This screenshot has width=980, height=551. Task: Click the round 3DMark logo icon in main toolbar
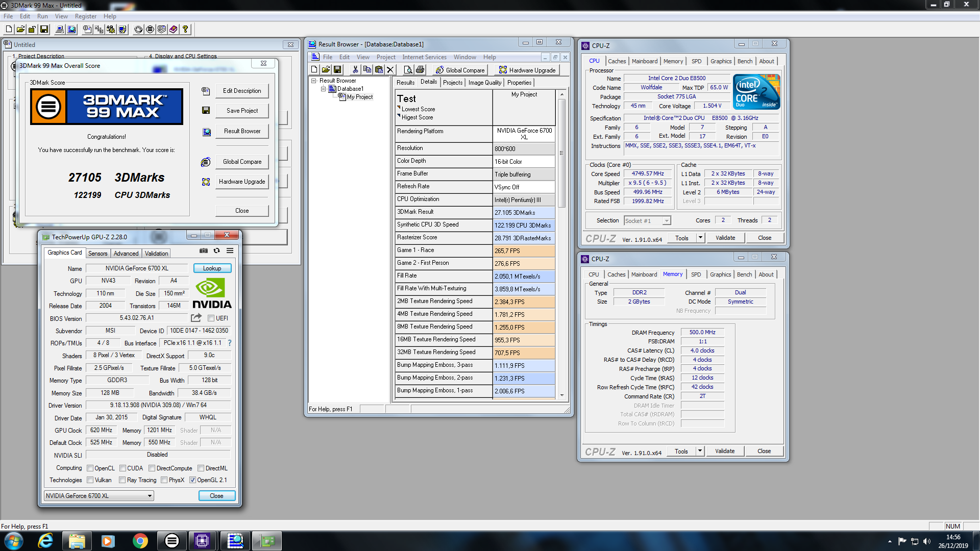[x=150, y=29]
